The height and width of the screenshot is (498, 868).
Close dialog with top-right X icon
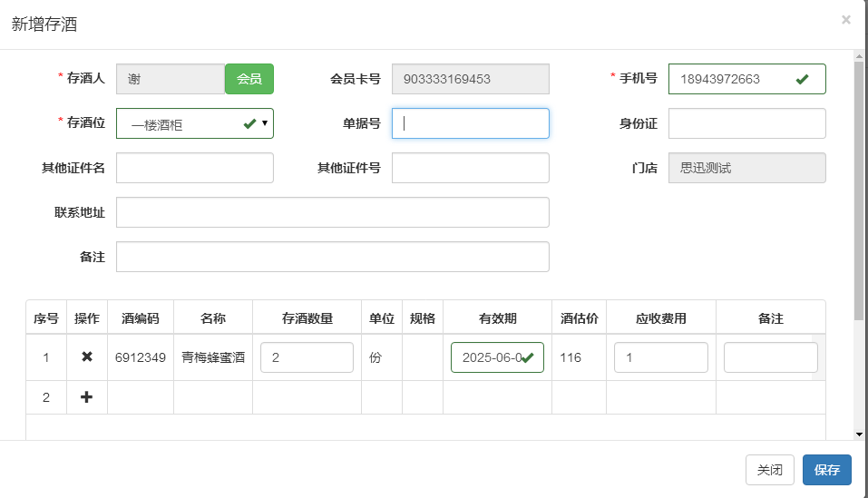(845, 20)
